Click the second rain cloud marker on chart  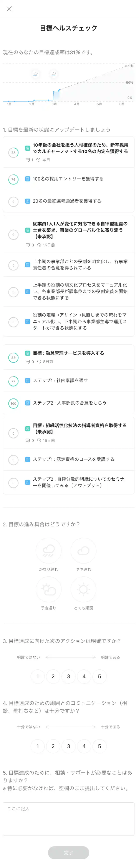tap(54, 74)
